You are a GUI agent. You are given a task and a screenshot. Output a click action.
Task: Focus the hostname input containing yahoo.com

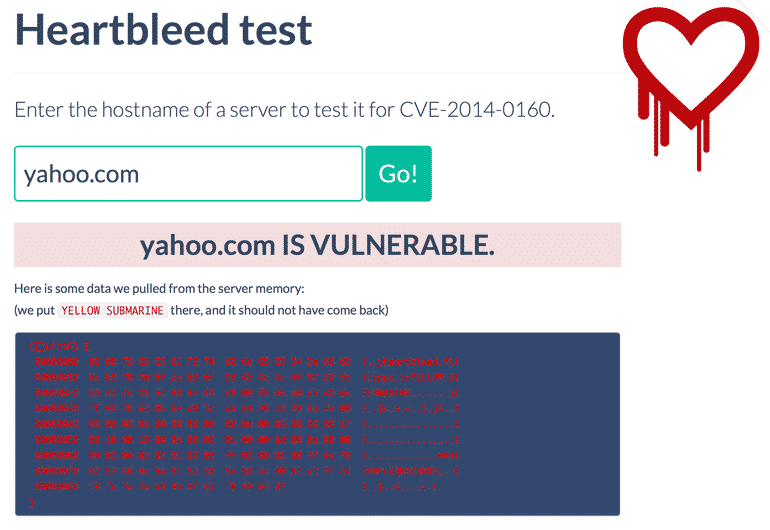[188, 174]
